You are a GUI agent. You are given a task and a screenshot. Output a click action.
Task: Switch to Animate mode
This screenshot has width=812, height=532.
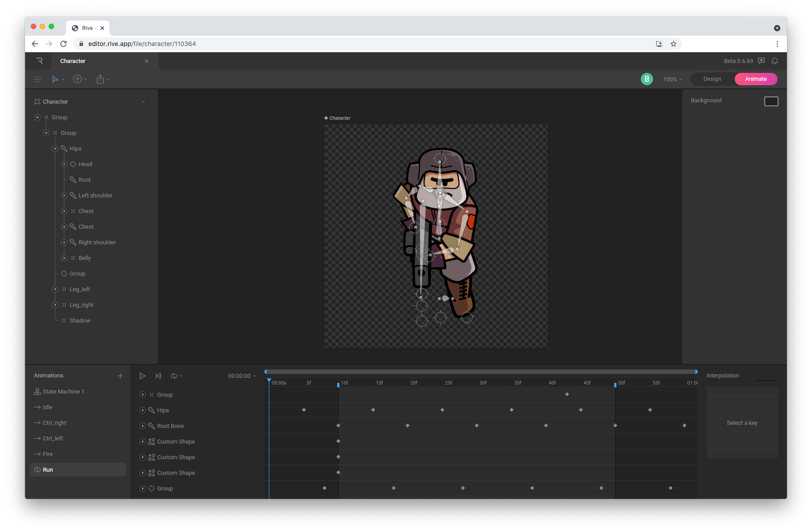756,79
